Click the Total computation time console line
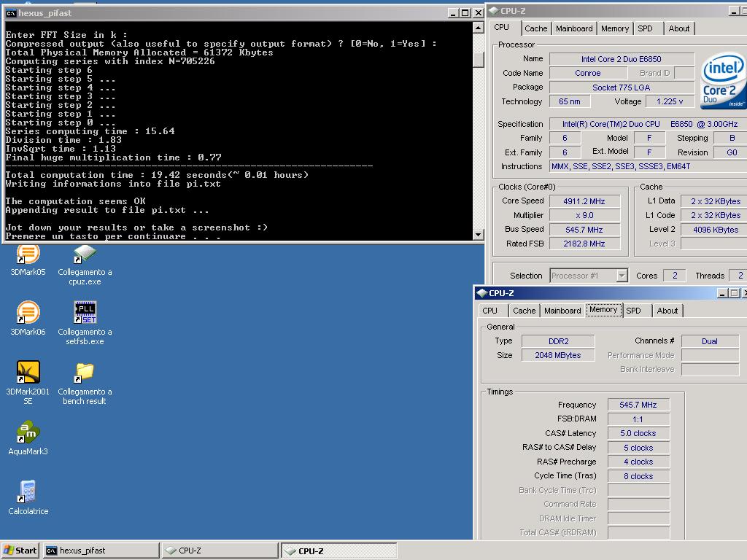Screen dimensions: 747x560 (x=158, y=175)
